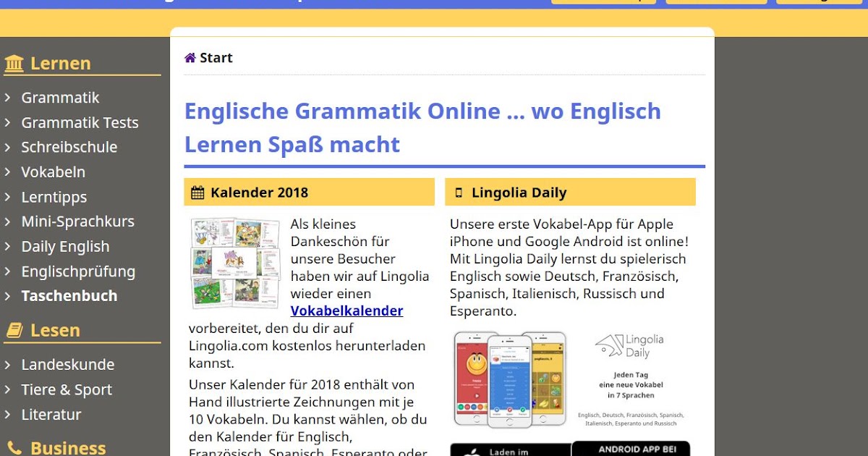Viewport: 868px width, 456px height.
Task: Select Taschenbuch in the sidebar
Action: coord(69,296)
